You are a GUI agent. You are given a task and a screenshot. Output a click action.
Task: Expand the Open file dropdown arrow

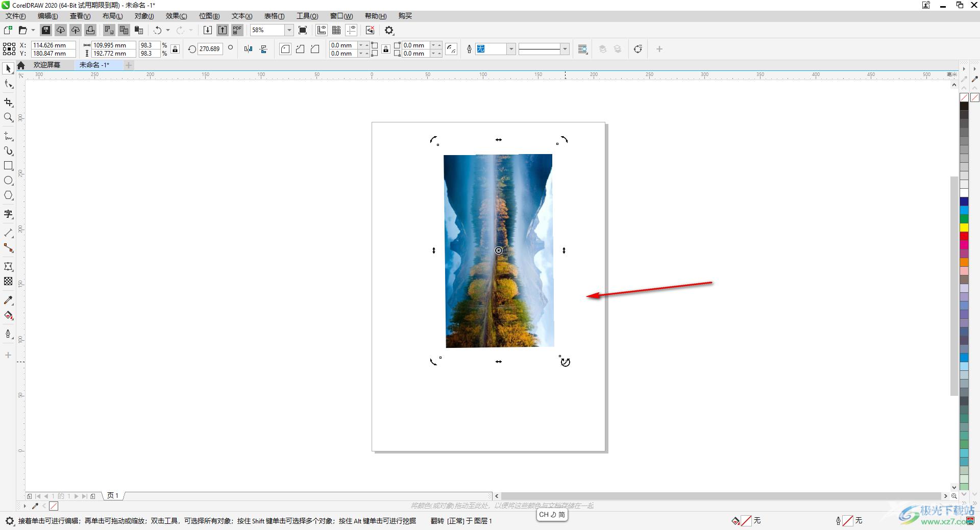[x=33, y=30]
